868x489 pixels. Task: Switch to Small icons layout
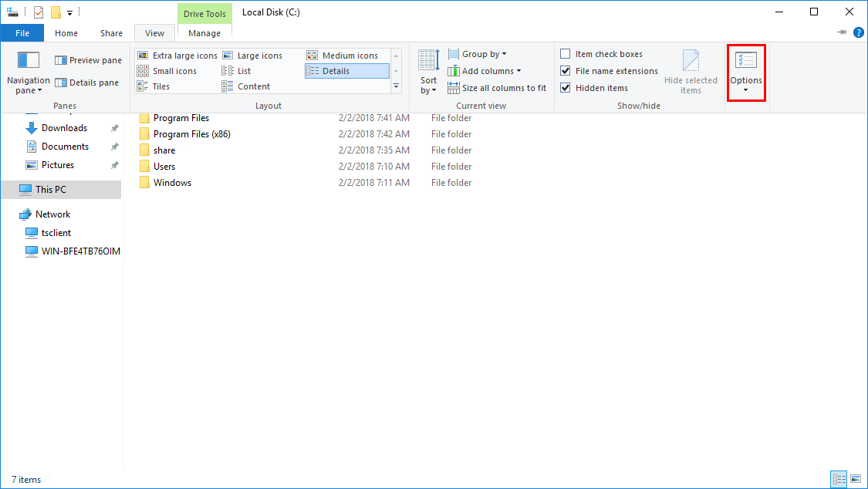pyautogui.click(x=167, y=71)
